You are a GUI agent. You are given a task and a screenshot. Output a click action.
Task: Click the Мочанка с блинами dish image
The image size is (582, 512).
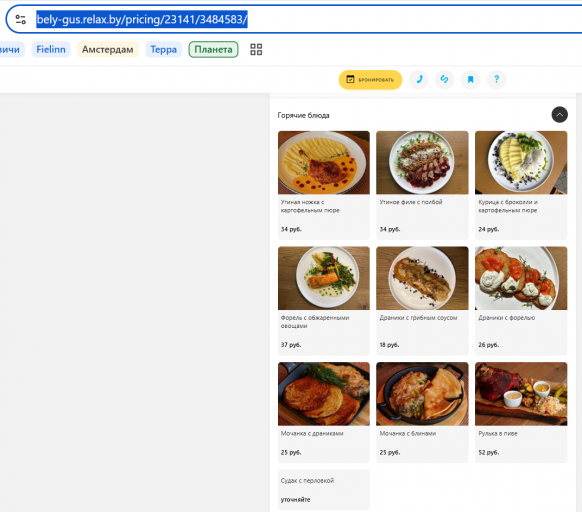[422, 394]
